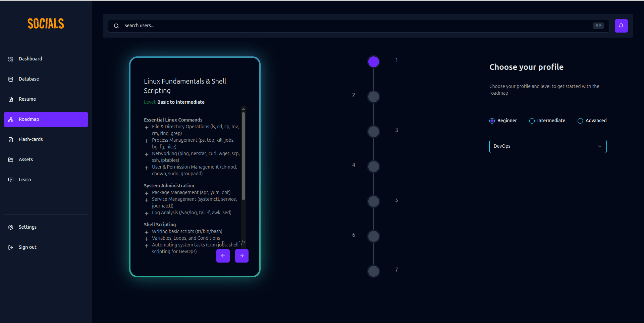Go to next roadmap card arrow
The image size is (644, 323).
coord(242,256)
